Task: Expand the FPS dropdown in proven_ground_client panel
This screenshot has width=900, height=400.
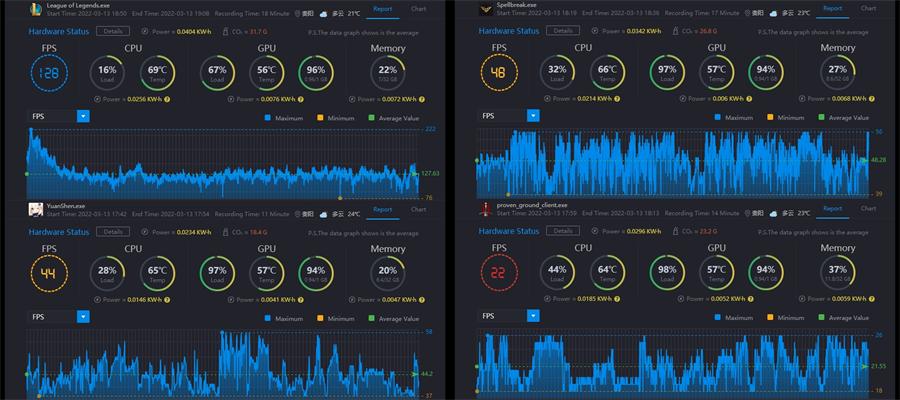Action: 509,316
